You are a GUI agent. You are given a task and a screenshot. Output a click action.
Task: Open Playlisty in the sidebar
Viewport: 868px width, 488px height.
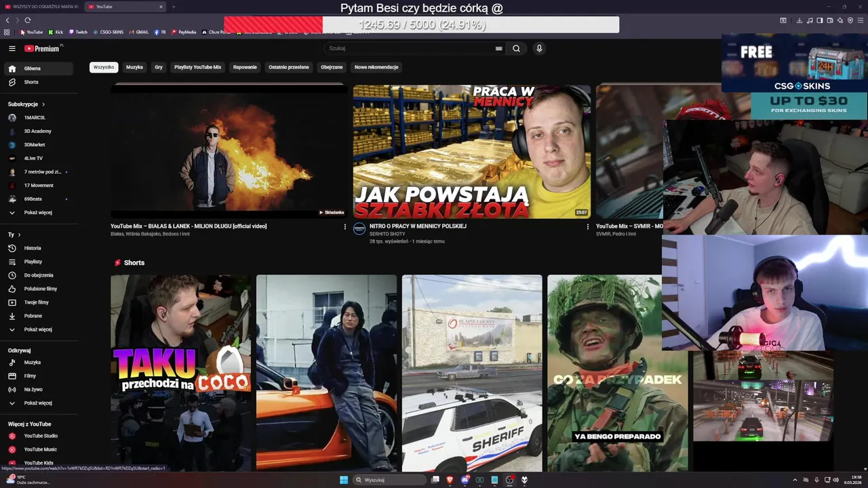coord(38,262)
